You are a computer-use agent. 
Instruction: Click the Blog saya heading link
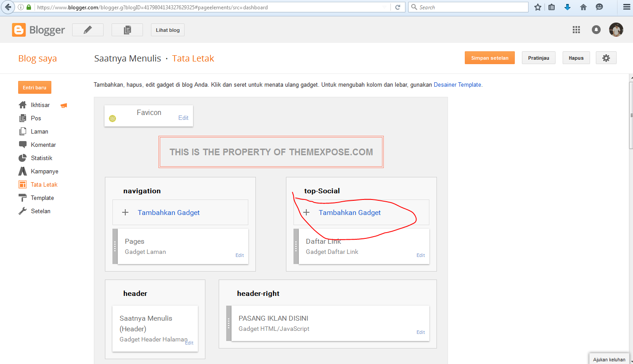pyautogui.click(x=38, y=58)
